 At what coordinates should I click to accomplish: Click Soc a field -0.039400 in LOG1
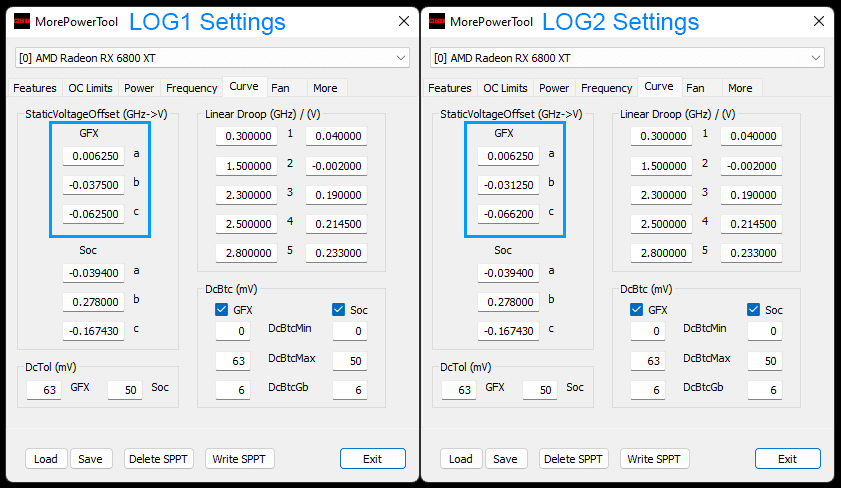(x=94, y=273)
